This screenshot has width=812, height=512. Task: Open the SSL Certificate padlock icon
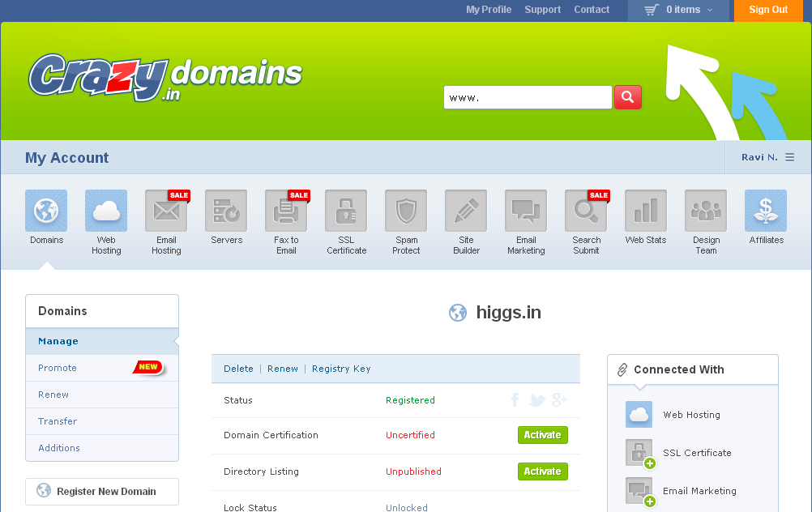point(346,211)
